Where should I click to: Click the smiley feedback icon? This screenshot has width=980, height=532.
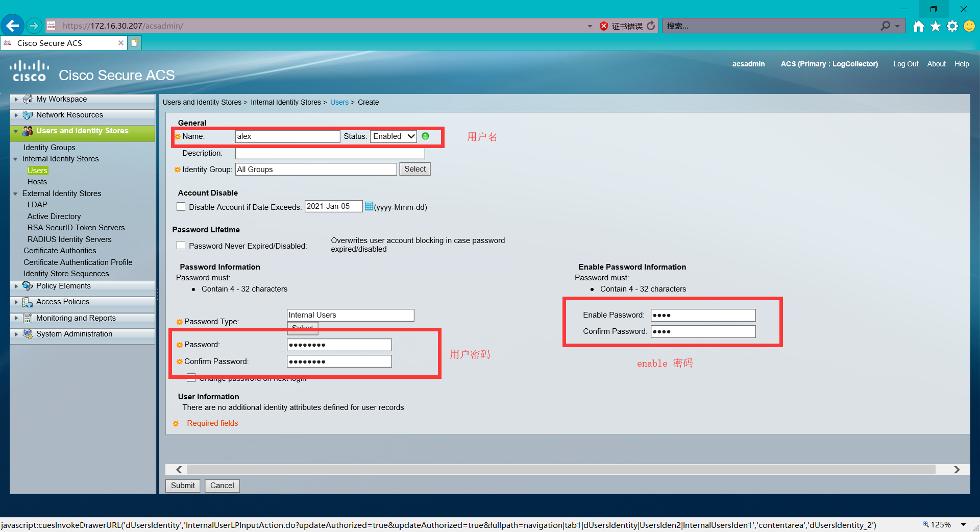pyautogui.click(x=969, y=26)
